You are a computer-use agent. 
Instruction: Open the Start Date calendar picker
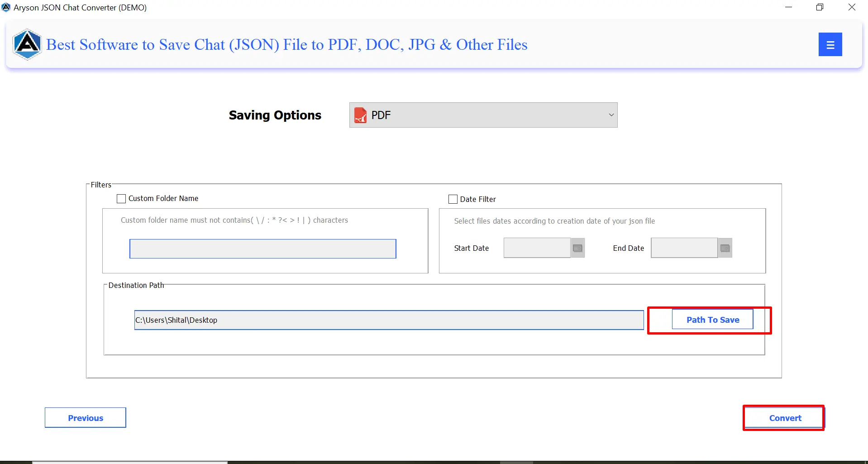[x=577, y=248]
